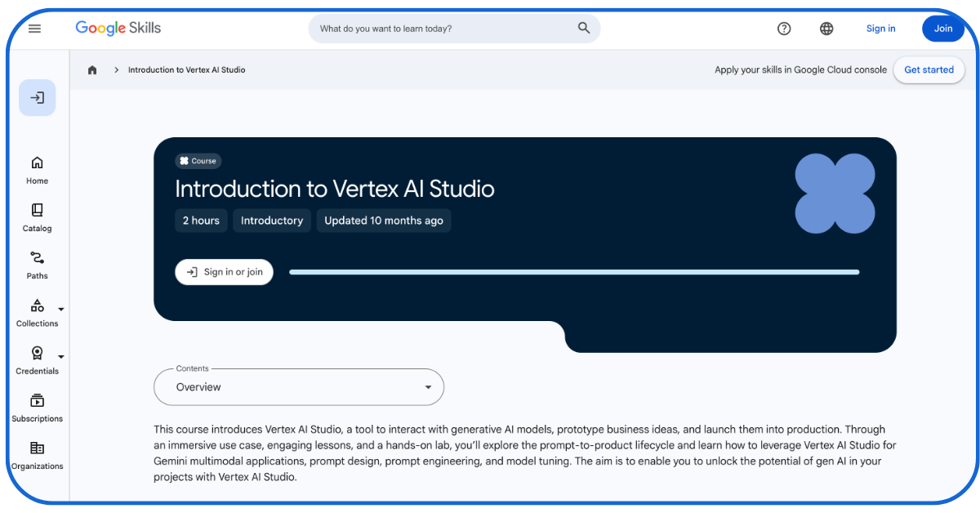The image size is (980, 513).
Task: Click the breadcrumb home icon
Action: (92, 70)
